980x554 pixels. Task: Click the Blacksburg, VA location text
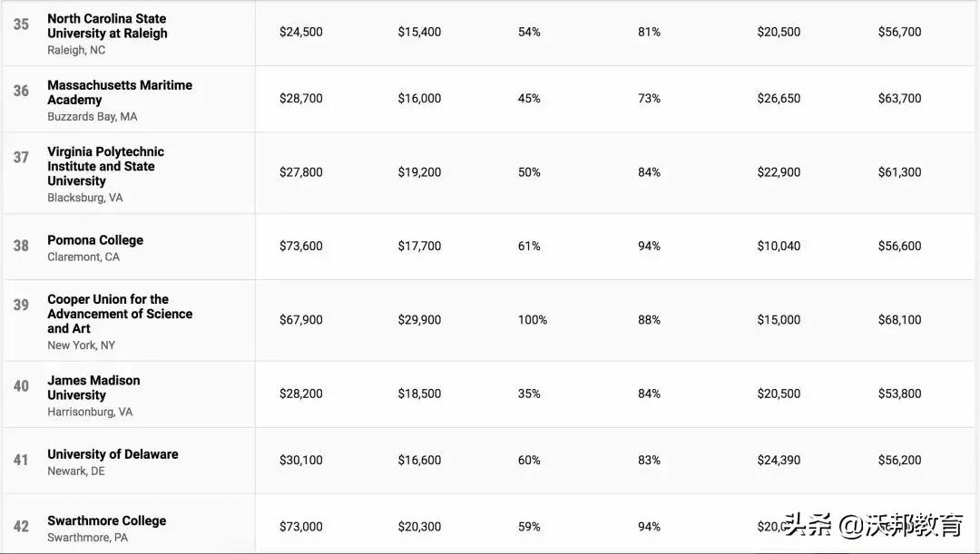(85, 198)
